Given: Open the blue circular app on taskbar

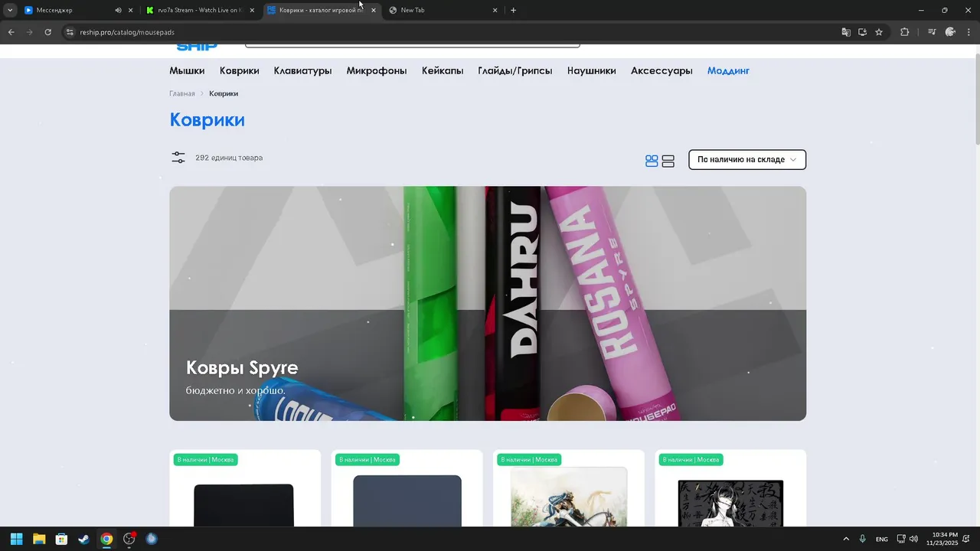Looking at the screenshot, I should (152, 539).
